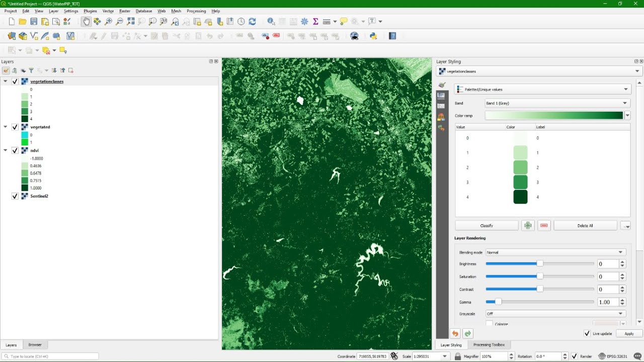Click the Zoom Full extent icon
644x362 pixels.
[131, 22]
